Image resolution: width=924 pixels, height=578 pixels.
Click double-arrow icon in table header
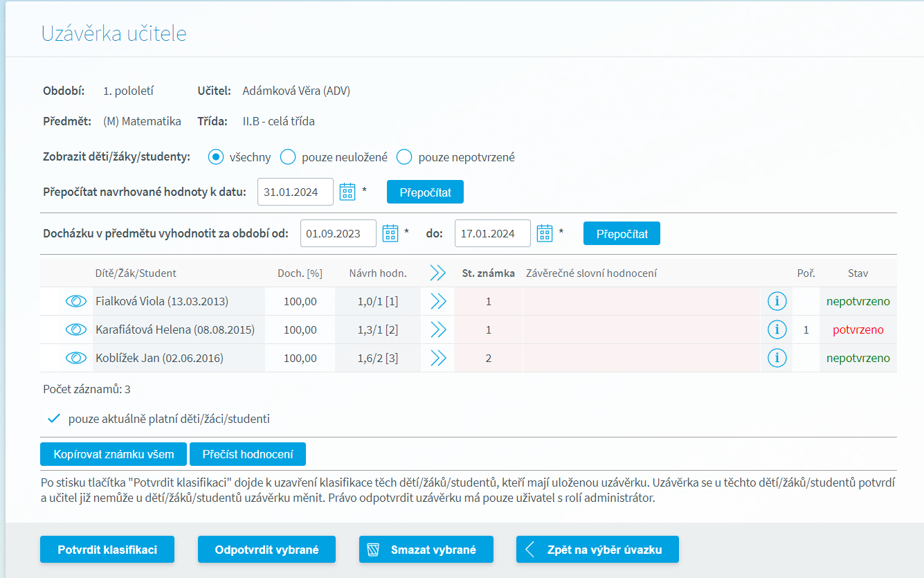(437, 273)
